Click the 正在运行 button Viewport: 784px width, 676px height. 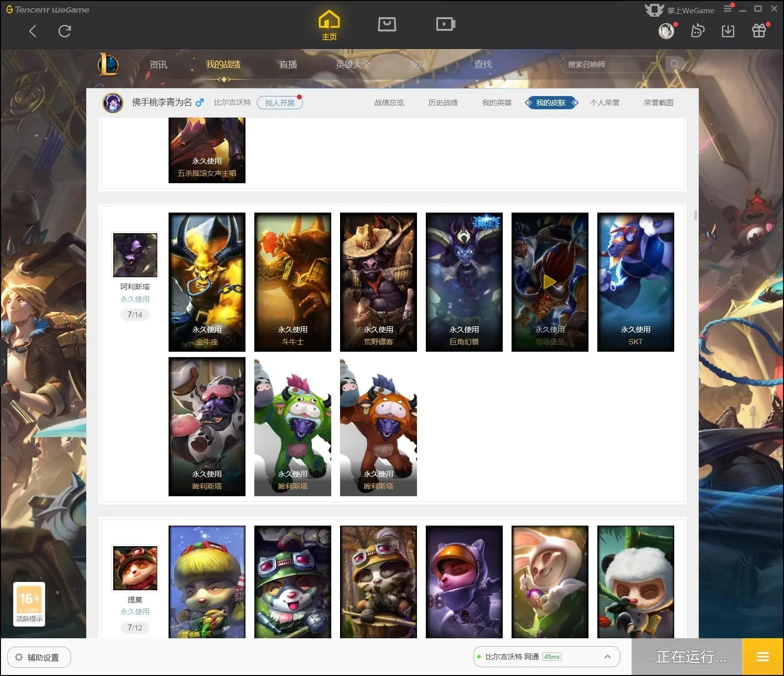coord(687,657)
